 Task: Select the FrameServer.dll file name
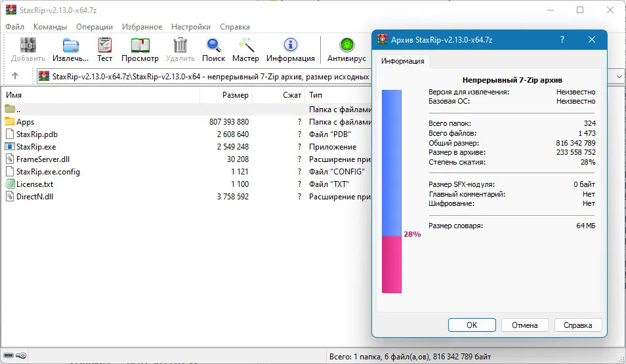(x=43, y=159)
